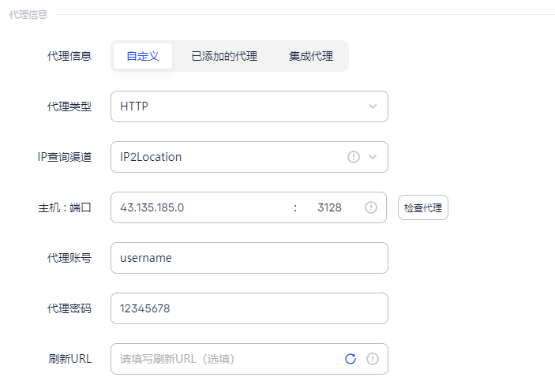Click the info icon in IP2Location field
This screenshot has width=555, height=392.
[x=353, y=157]
